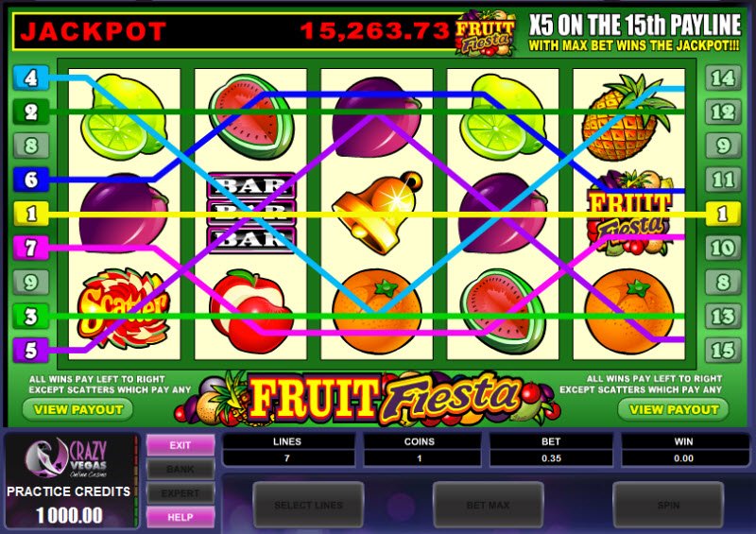
Task: Open right View Payout button
Action: (674, 409)
